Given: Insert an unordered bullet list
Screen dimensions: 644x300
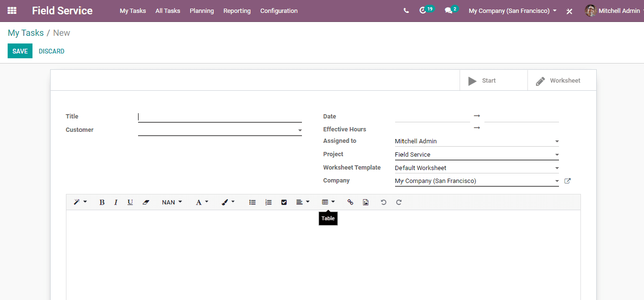Looking at the screenshot, I should click(x=252, y=202).
